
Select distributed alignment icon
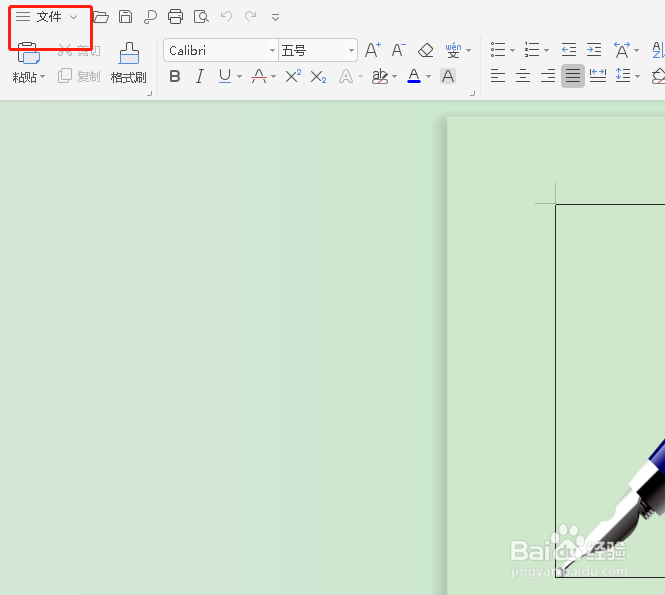(x=598, y=76)
